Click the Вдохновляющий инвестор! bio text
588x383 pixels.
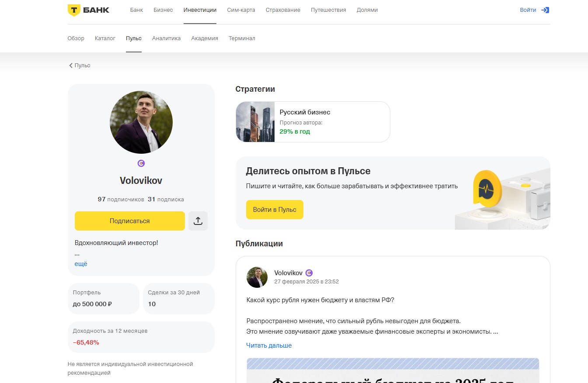point(116,243)
